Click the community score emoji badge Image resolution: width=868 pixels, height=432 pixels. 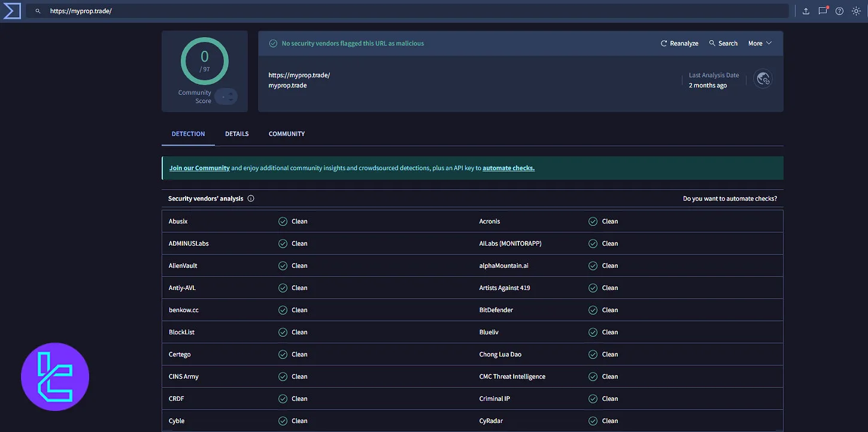click(x=226, y=96)
